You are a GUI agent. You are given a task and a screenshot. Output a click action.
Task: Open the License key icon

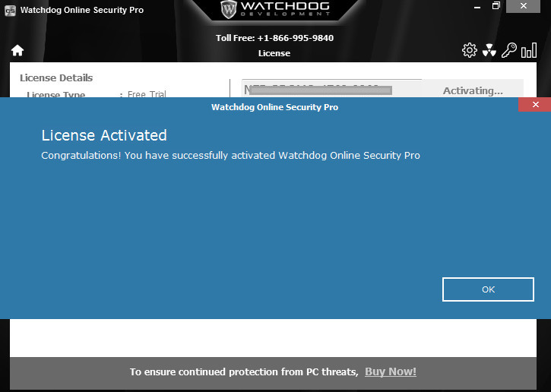tap(509, 50)
